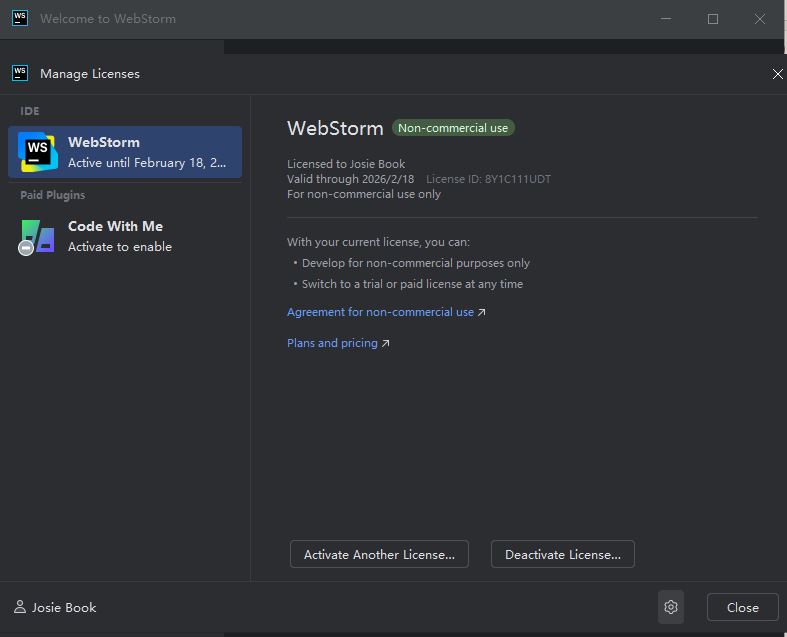Click the Non-commercial use badge
This screenshot has width=787, height=637.
click(x=453, y=128)
